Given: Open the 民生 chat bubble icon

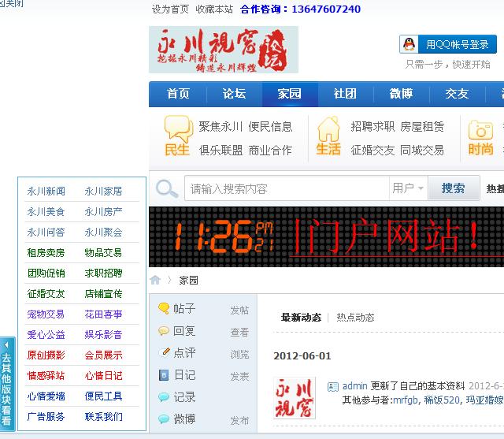Looking at the screenshot, I should (x=177, y=129).
